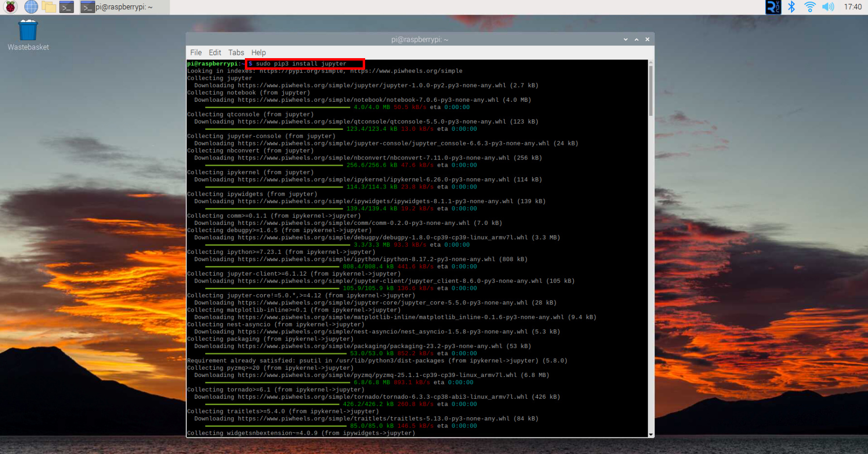Click the 'Looking in indexes' output line

coord(325,71)
